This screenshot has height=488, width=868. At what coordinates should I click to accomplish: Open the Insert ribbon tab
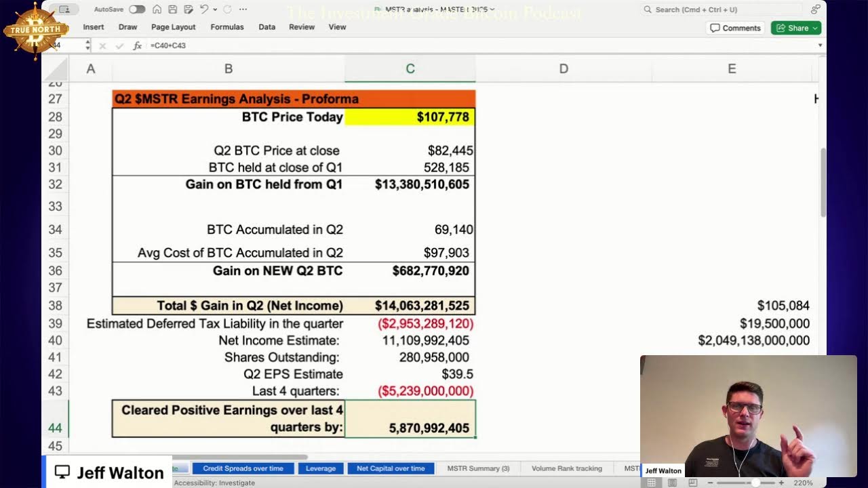pos(94,27)
